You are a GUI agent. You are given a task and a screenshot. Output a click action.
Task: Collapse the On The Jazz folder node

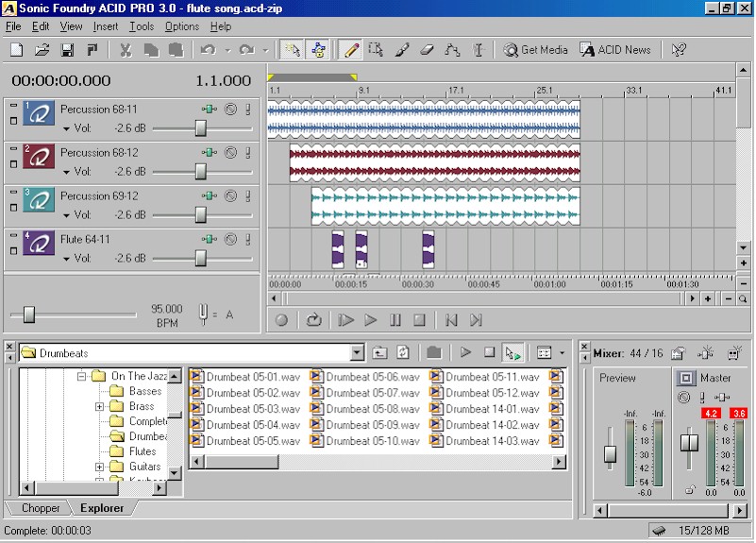pyautogui.click(x=81, y=376)
